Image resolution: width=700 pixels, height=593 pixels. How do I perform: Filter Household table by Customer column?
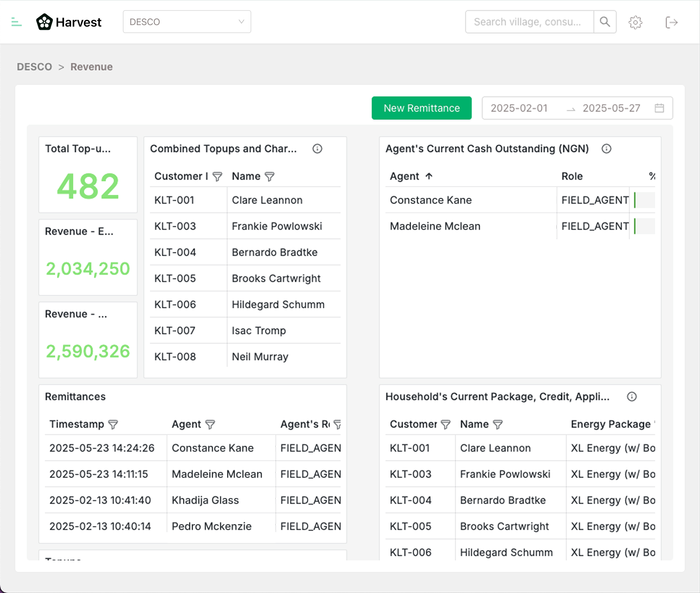445,425
